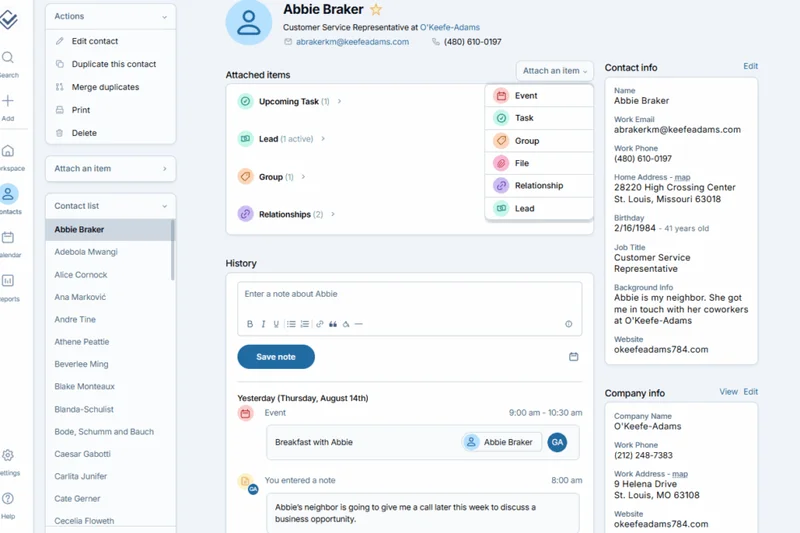
Task: Click the contact avatar picture
Action: click(249, 22)
